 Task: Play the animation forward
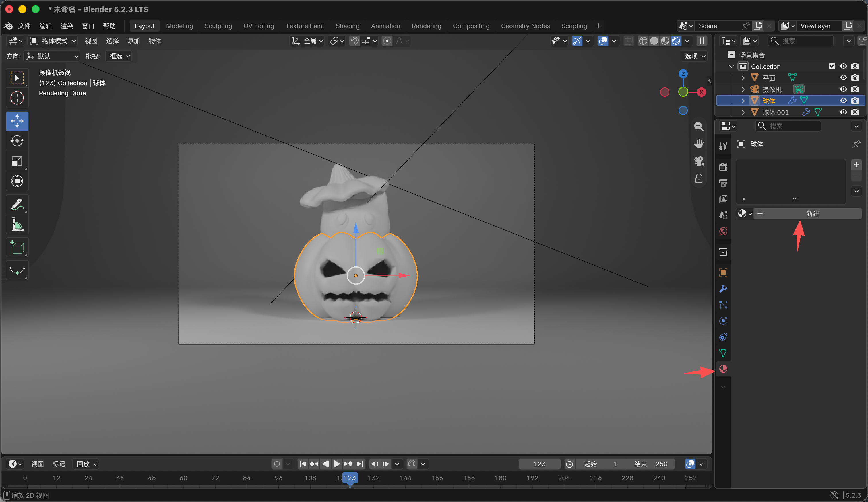[x=336, y=464]
